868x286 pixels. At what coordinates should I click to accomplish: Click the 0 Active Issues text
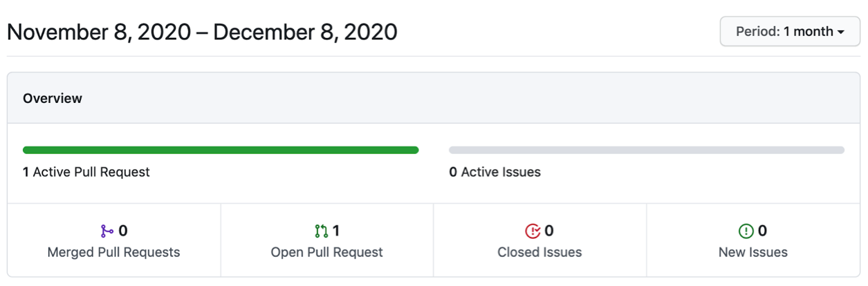(x=495, y=172)
